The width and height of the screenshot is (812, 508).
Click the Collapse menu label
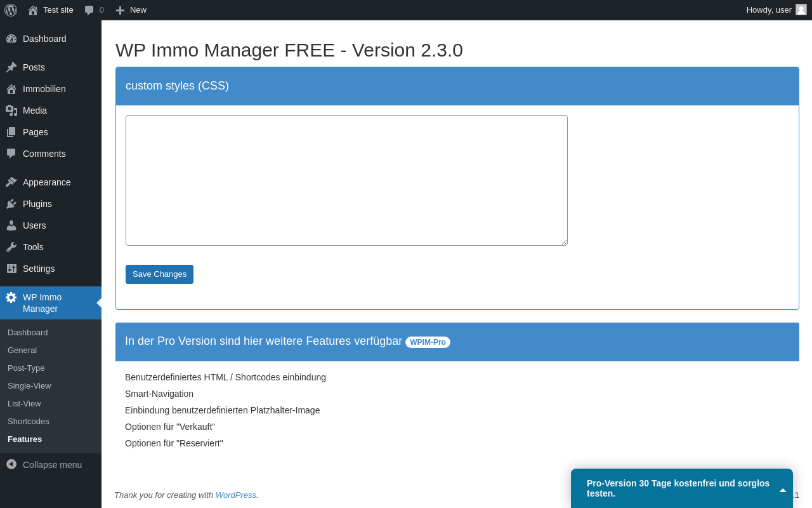(x=52, y=465)
